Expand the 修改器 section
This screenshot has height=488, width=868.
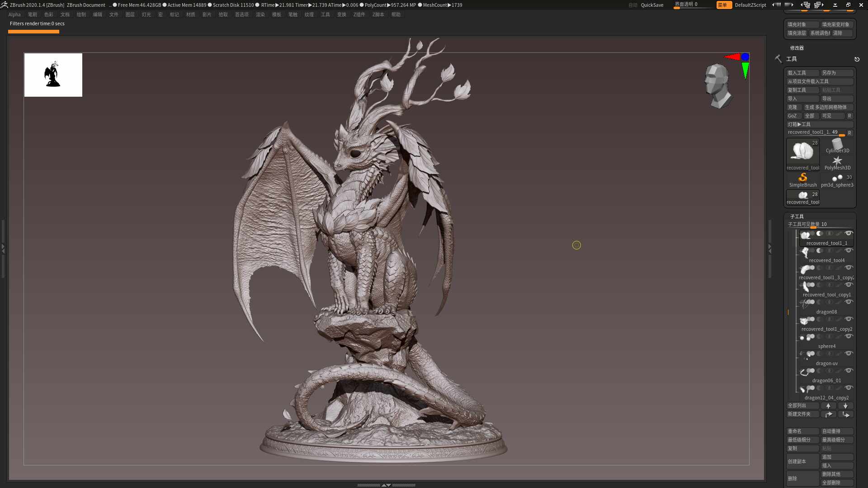click(x=797, y=48)
